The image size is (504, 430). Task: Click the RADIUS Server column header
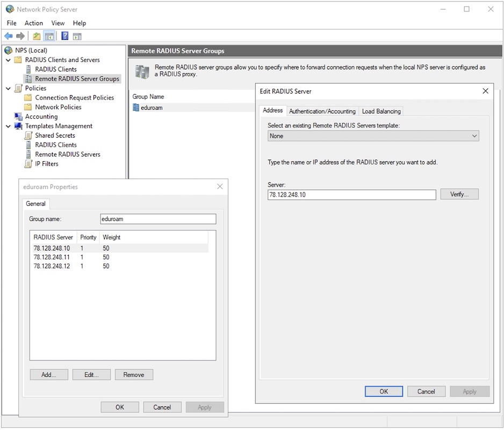(53, 238)
